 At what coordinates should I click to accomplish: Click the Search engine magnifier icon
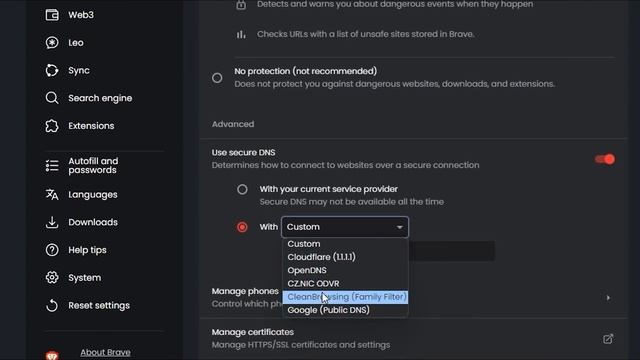[x=52, y=98]
